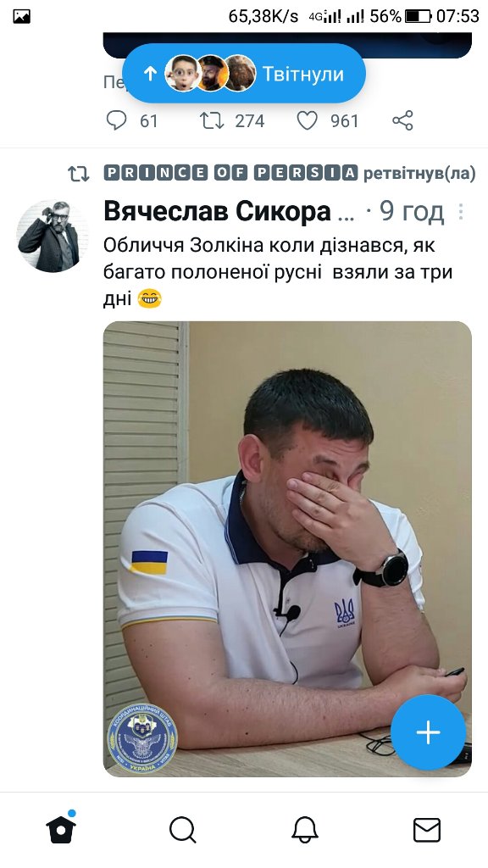Open the Messages envelope tab

pos(427,831)
